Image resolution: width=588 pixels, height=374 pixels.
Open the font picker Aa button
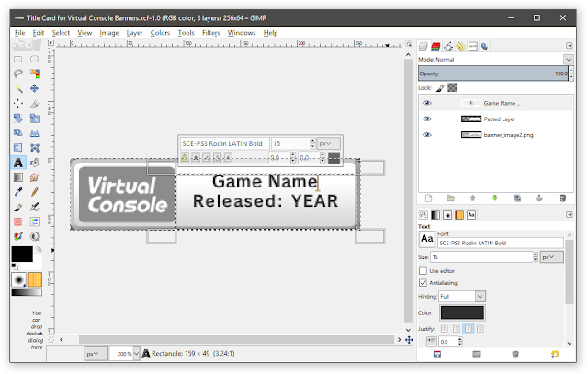(426, 239)
